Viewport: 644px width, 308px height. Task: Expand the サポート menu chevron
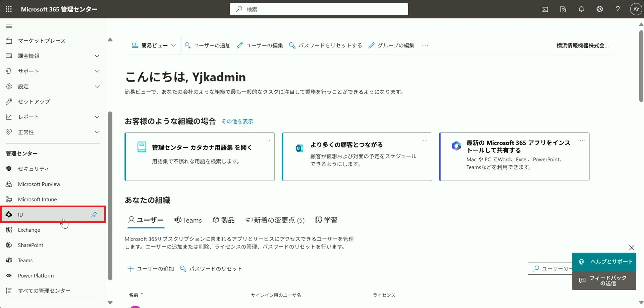click(x=97, y=71)
